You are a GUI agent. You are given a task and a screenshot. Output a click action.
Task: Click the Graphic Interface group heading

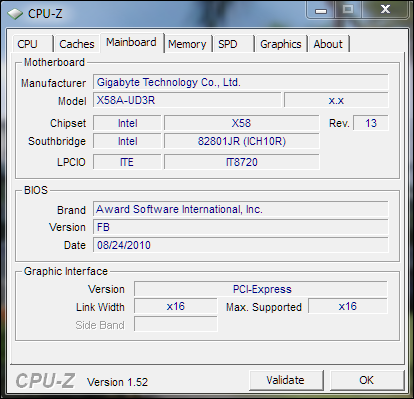click(x=66, y=271)
